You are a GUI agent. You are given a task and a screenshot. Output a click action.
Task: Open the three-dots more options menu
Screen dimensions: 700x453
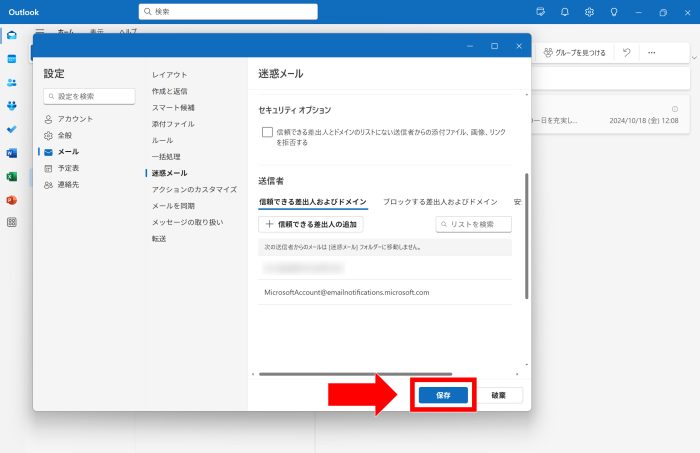pos(652,52)
